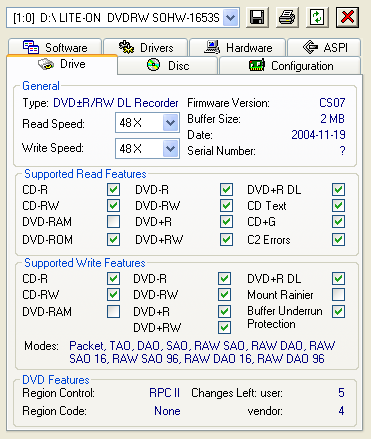
Task: Click the Save floppy disk icon
Action: click(x=257, y=17)
